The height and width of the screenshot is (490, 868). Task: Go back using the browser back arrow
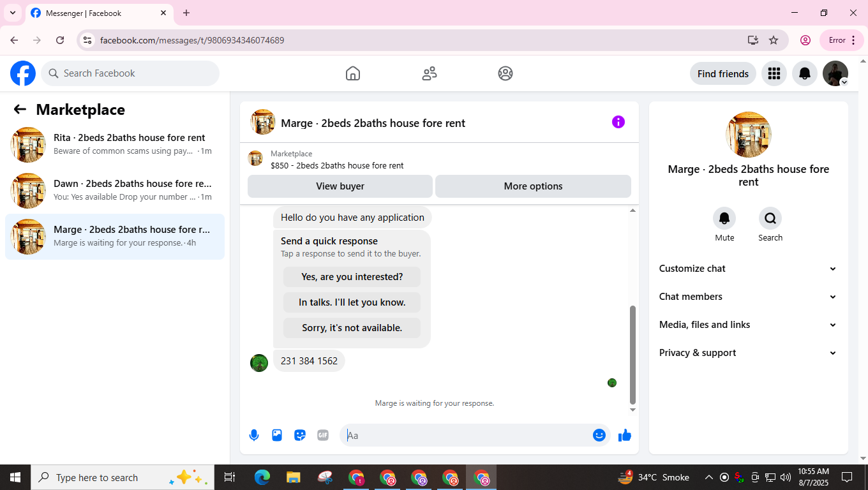(x=14, y=40)
